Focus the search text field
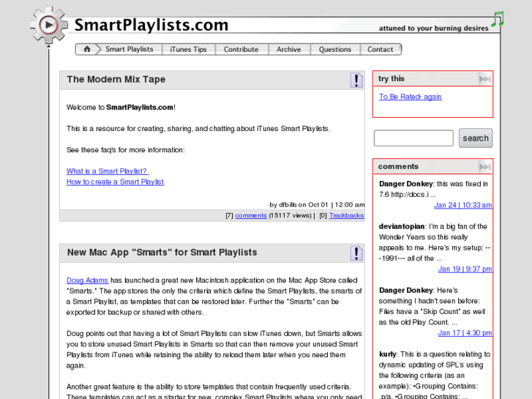 pos(413,138)
